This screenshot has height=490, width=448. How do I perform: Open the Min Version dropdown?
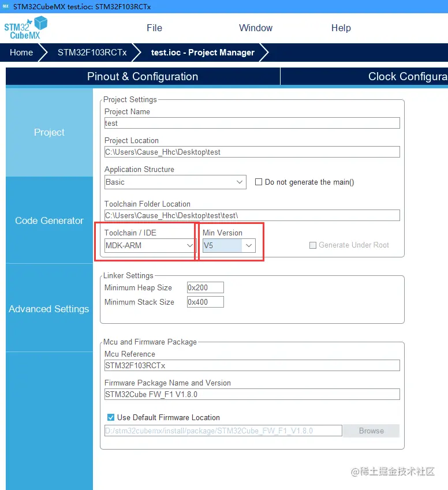pos(229,246)
